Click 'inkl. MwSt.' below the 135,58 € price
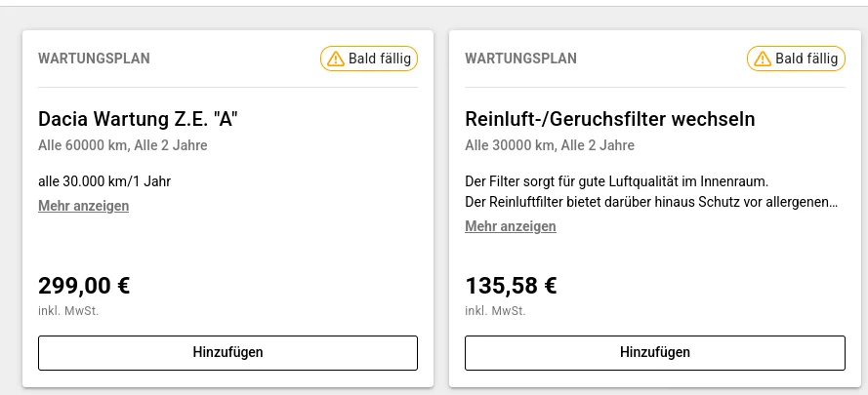Image resolution: width=868 pixels, height=395 pixels. pos(495,311)
